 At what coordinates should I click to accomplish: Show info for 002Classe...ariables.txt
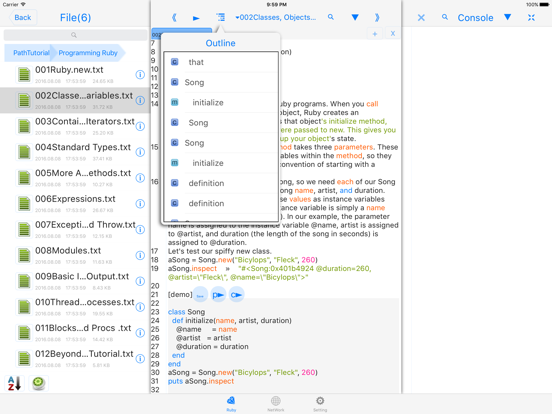coord(140,100)
